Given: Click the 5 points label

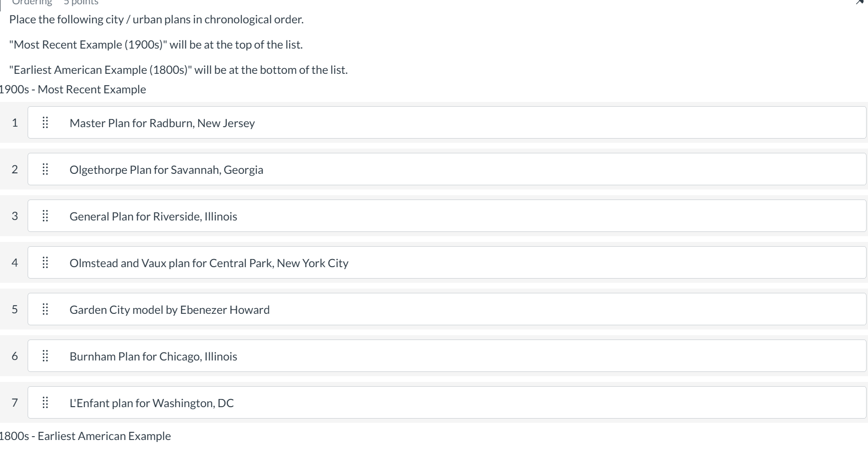Looking at the screenshot, I should click(81, 2).
